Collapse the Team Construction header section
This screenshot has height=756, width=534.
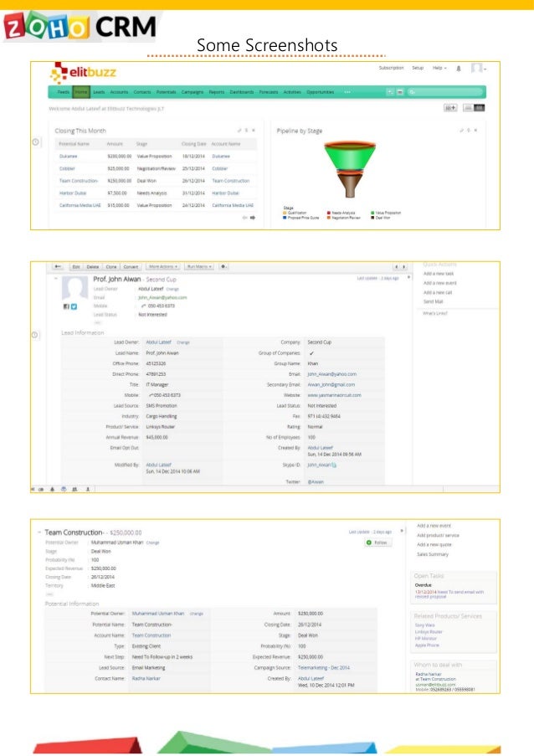point(39,532)
